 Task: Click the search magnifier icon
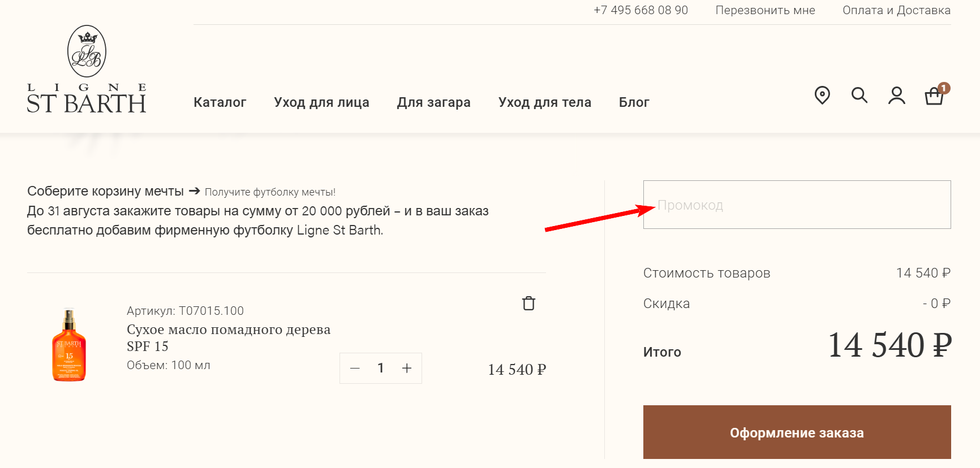pyautogui.click(x=859, y=95)
